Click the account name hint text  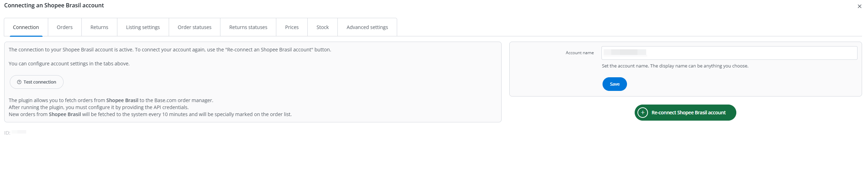click(x=675, y=66)
